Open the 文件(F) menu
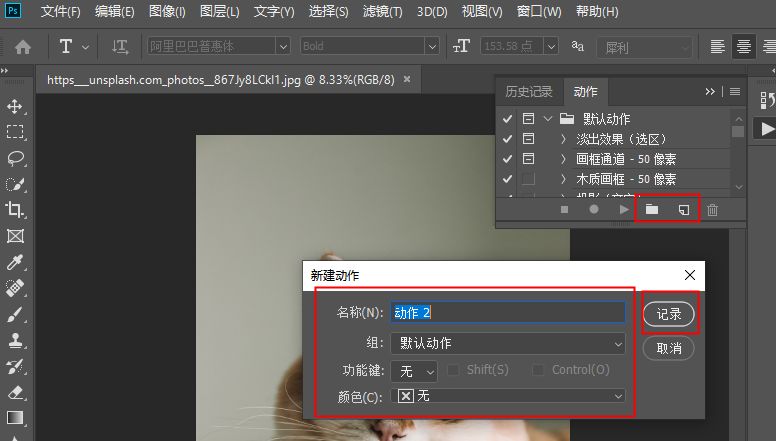 coord(60,11)
